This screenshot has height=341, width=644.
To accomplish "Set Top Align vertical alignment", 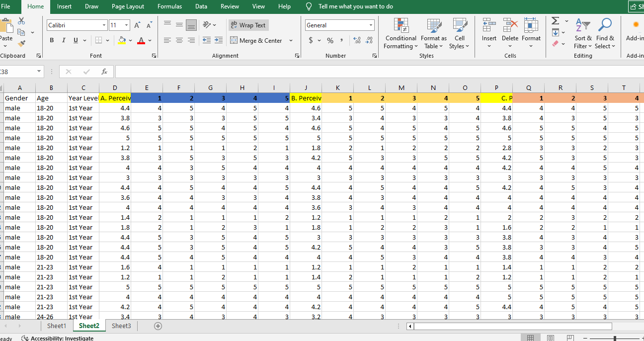I will [167, 25].
